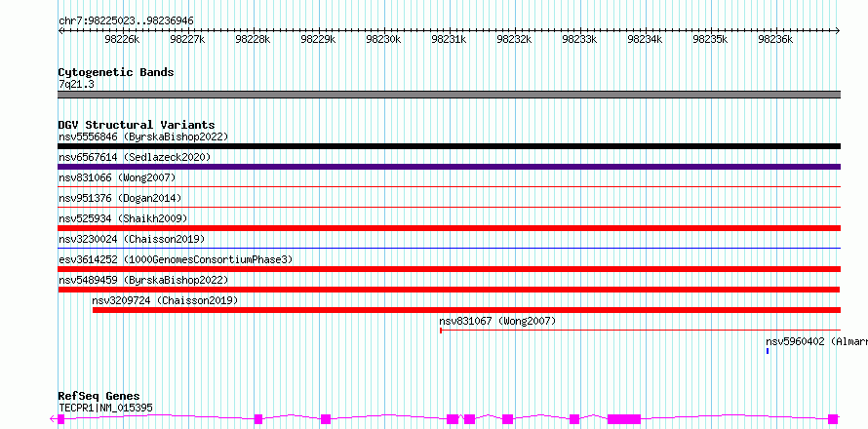Screen dimensions: 868x429
Task: Click the Cytogenetic Bands track title
Action: pyautogui.click(x=116, y=72)
